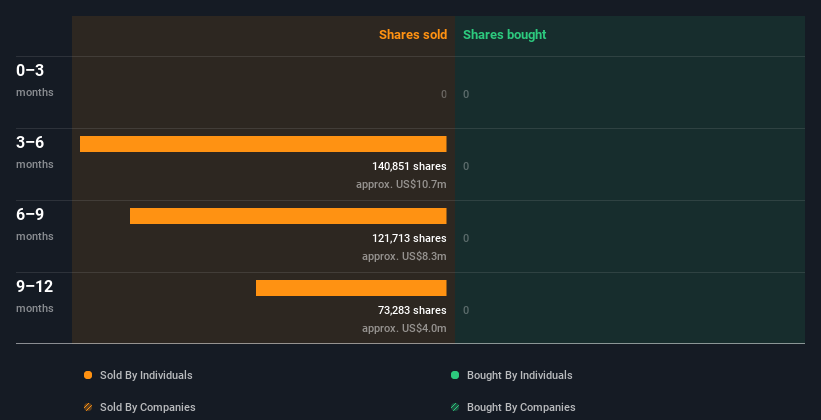
Task: Click the 73,283 shares value
Action: point(412,311)
